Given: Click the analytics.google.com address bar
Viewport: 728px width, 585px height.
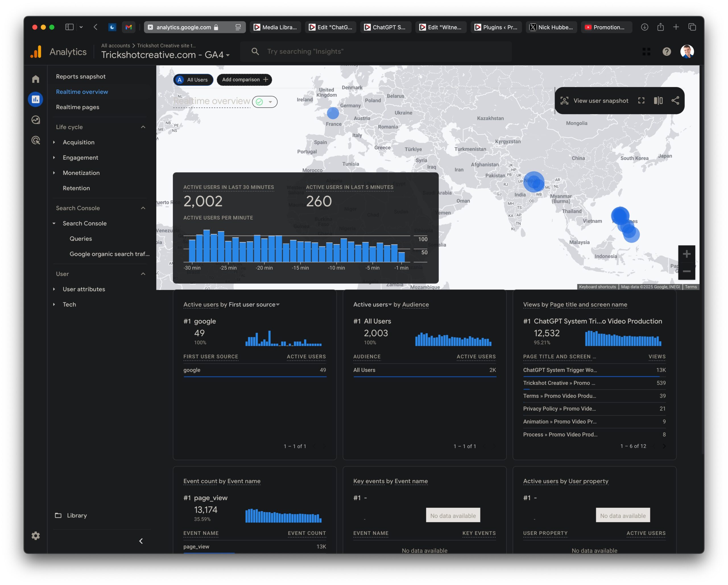Looking at the screenshot, I should 195,27.
